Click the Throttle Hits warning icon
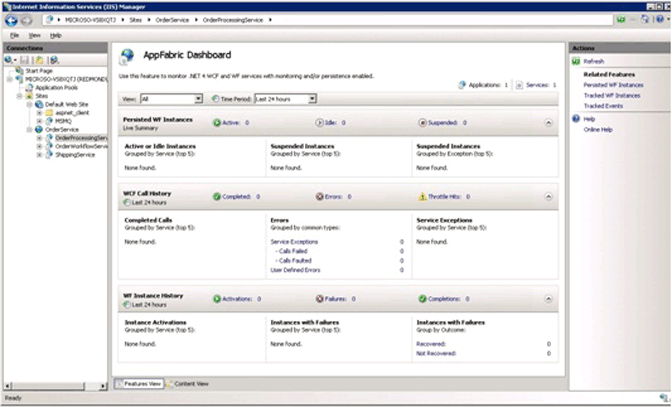 [x=422, y=197]
